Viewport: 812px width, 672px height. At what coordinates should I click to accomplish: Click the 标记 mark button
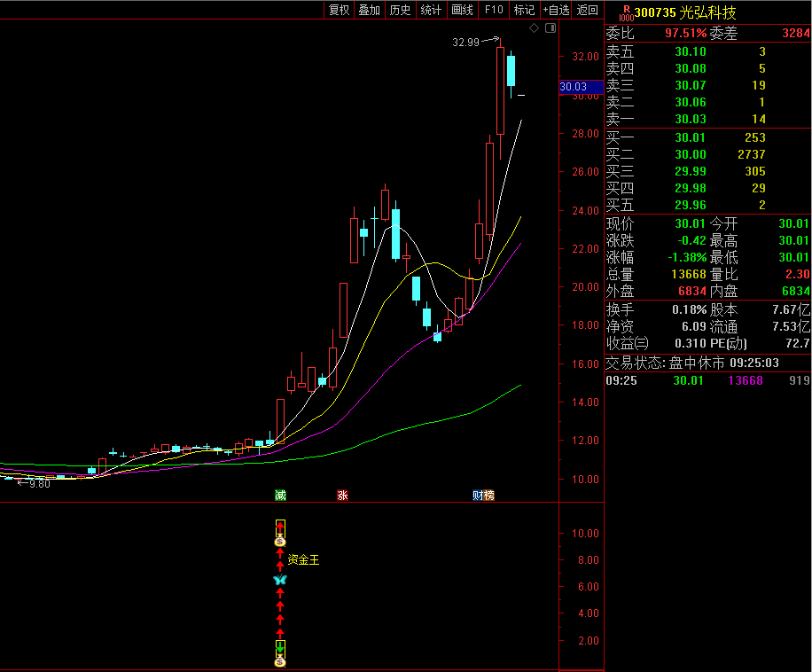point(524,10)
